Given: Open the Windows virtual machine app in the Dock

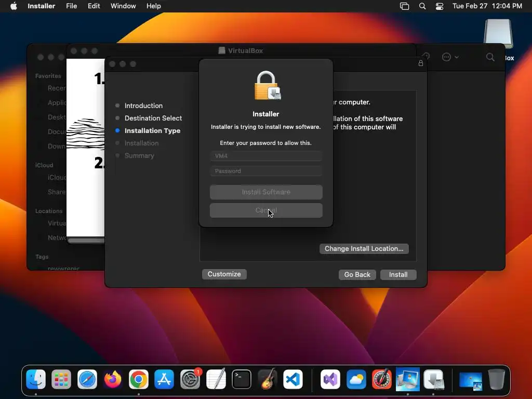Looking at the screenshot, I should click(x=407, y=379).
